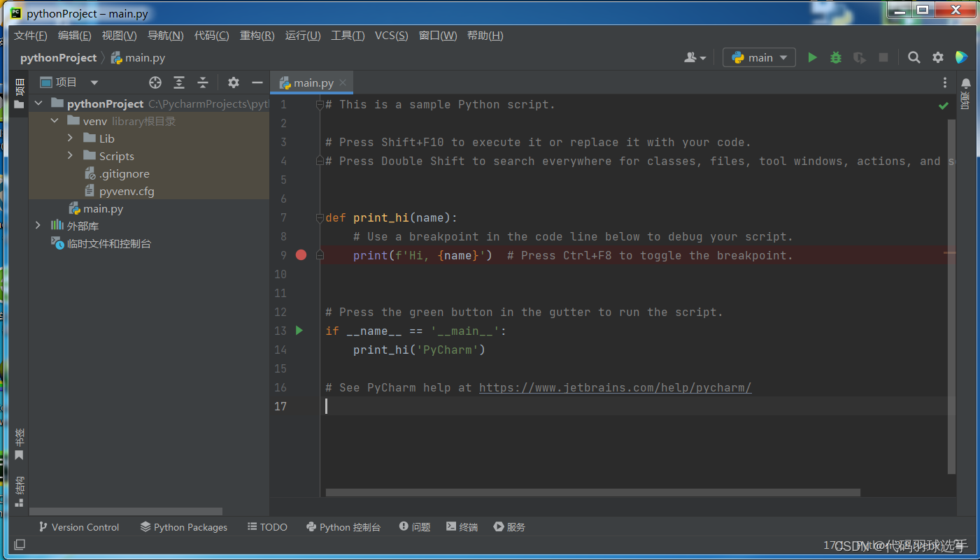The width and height of the screenshot is (980, 560).
Task: Open the user account icon dropdown
Action: pyautogui.click(x=695, y=57)
